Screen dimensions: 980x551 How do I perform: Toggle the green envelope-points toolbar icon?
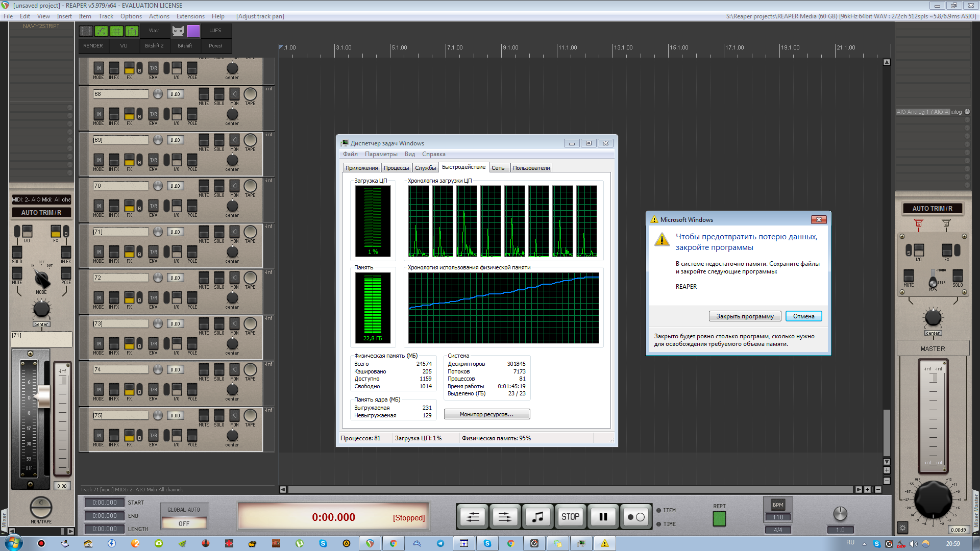(x=102, y=31)
